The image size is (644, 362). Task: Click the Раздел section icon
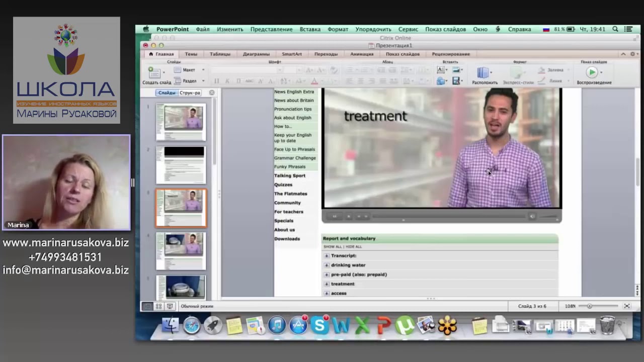pos(177,80)
